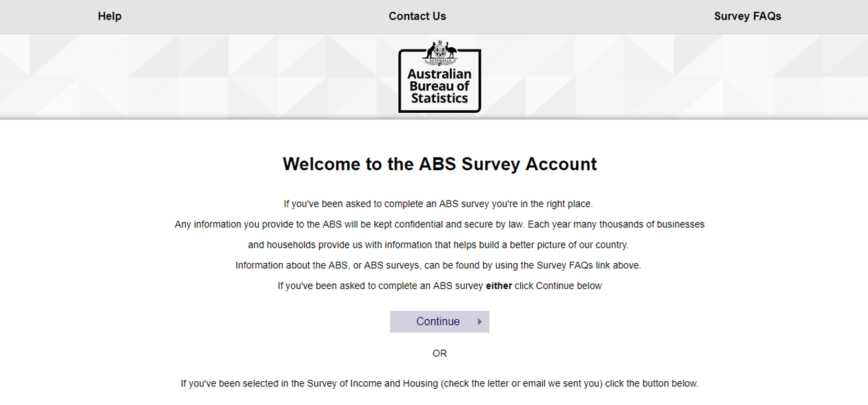Click the line starting with and households provide us
868x405 pixels.
(x=438, y=245)
